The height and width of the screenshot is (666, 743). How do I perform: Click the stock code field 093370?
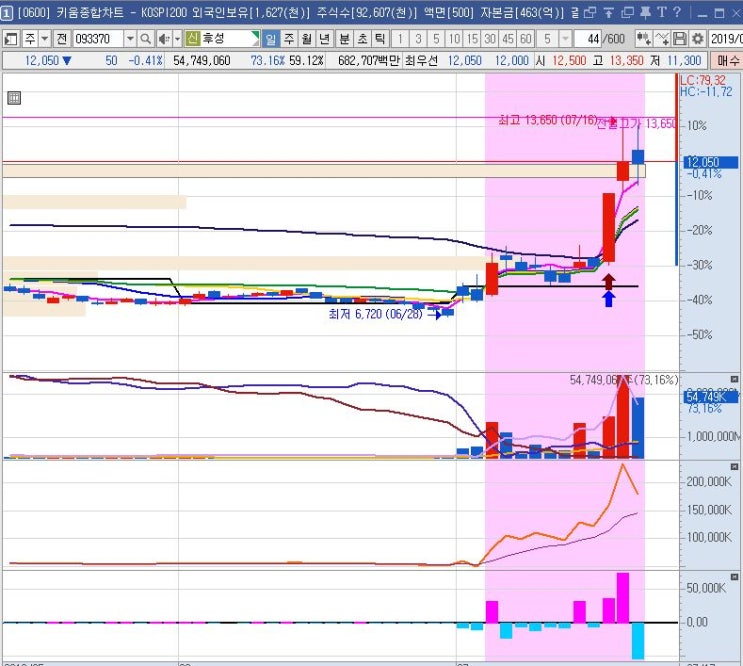coord(98,39)
